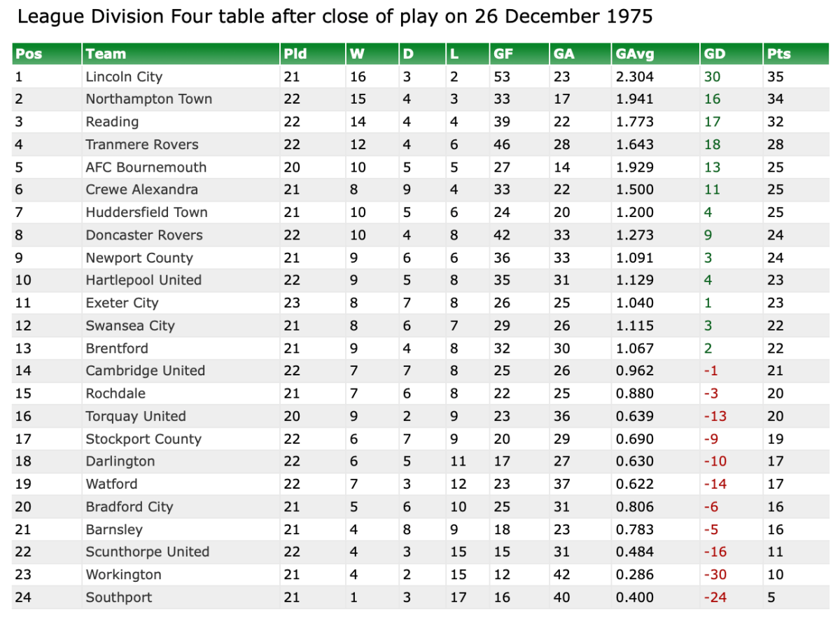Click the Pos column header
The height and width of the screenshot is (619, 840).
pos(29,54)
